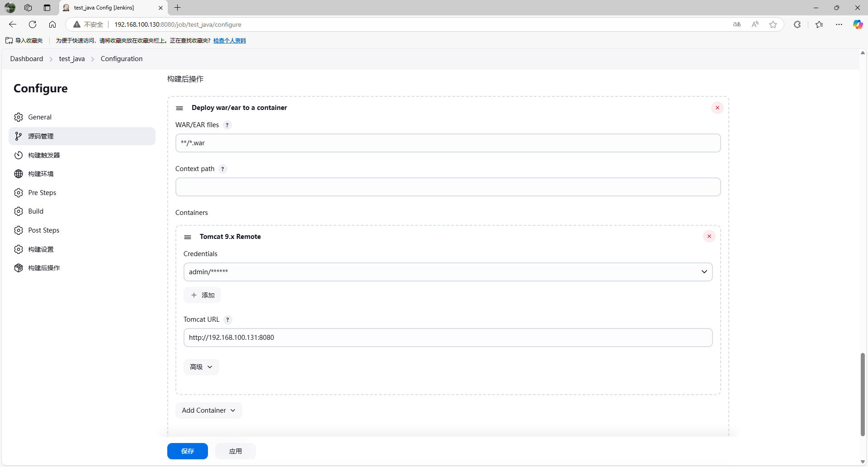Open help for WAR/EAR files field
Viewport: 868px width, 467px height.
tap(227, 125)
